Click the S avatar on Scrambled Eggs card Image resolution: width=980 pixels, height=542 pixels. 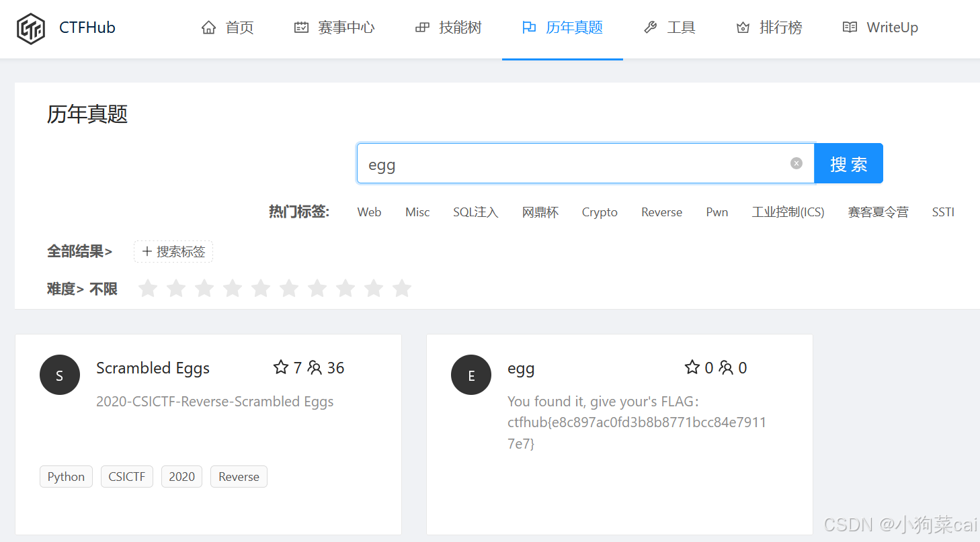[60, 375]
